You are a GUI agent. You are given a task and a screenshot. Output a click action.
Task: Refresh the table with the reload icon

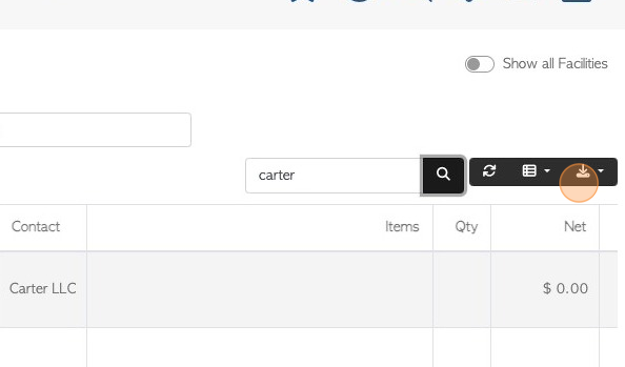coord(489,171)
